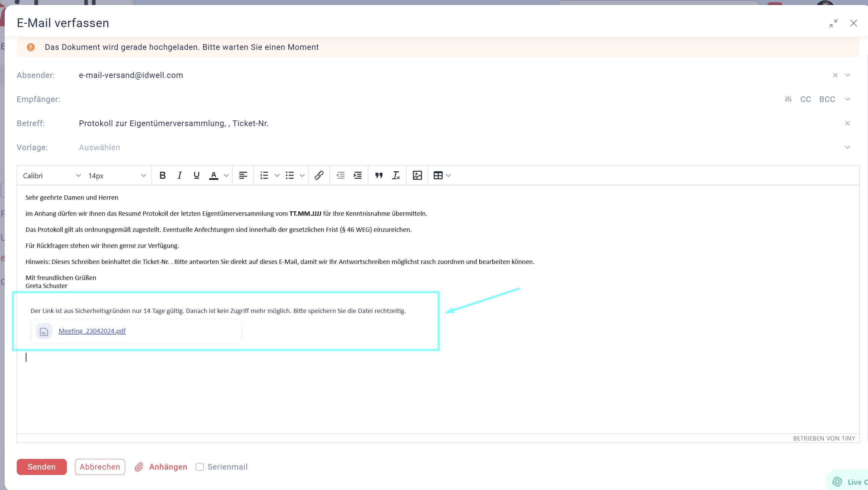Enable the Serienmail checkbox

199,467
